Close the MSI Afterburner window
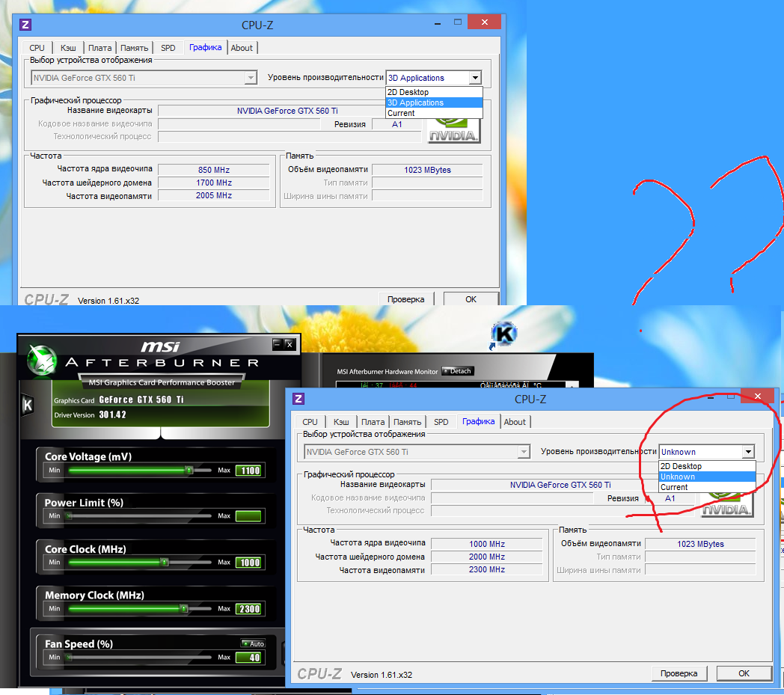Screen dimensions: 784x695 point(290,344)
